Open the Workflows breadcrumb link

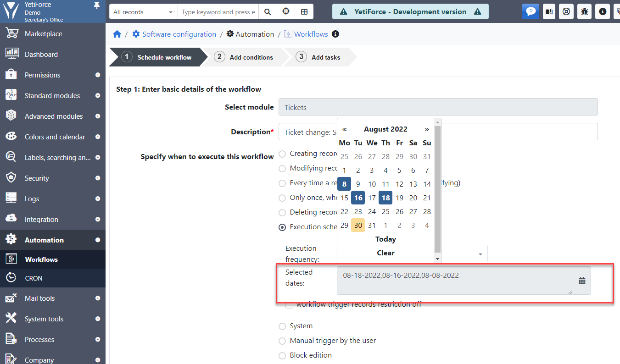(311, 34)
